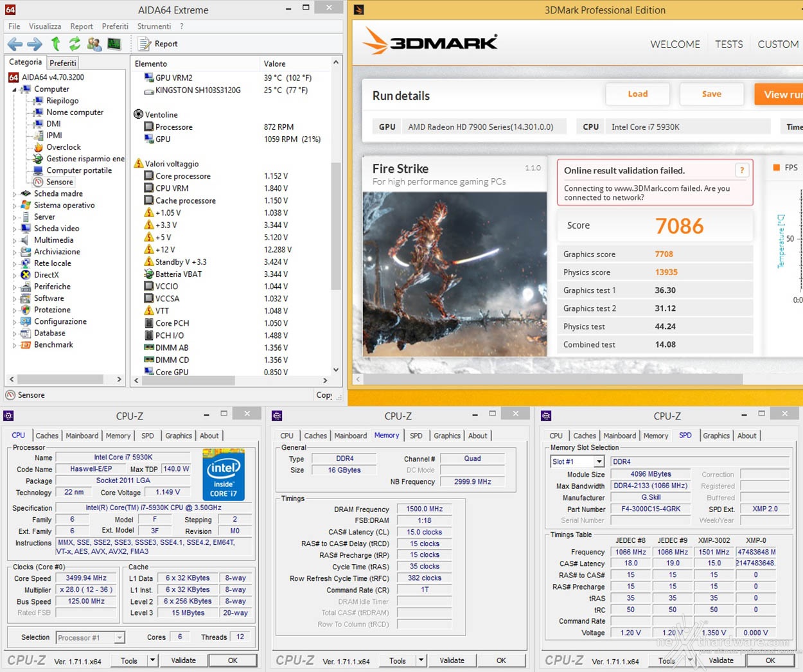Open the File menu in AIDA64
This screenshot has width=803, height=672.
click(x=14, y=26)
